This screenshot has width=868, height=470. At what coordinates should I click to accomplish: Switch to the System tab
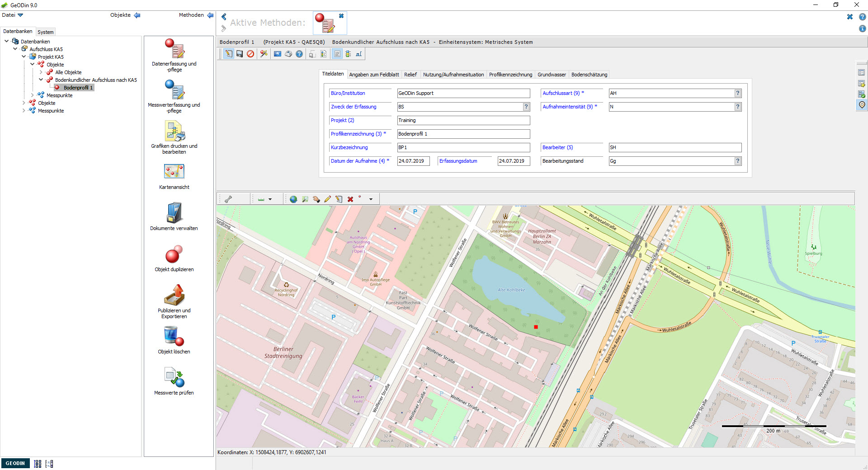[x=45, y=32]
